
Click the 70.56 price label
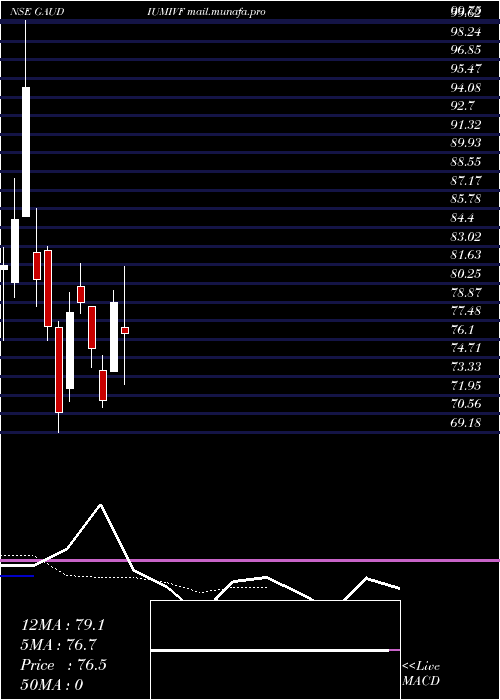(466, 404)
